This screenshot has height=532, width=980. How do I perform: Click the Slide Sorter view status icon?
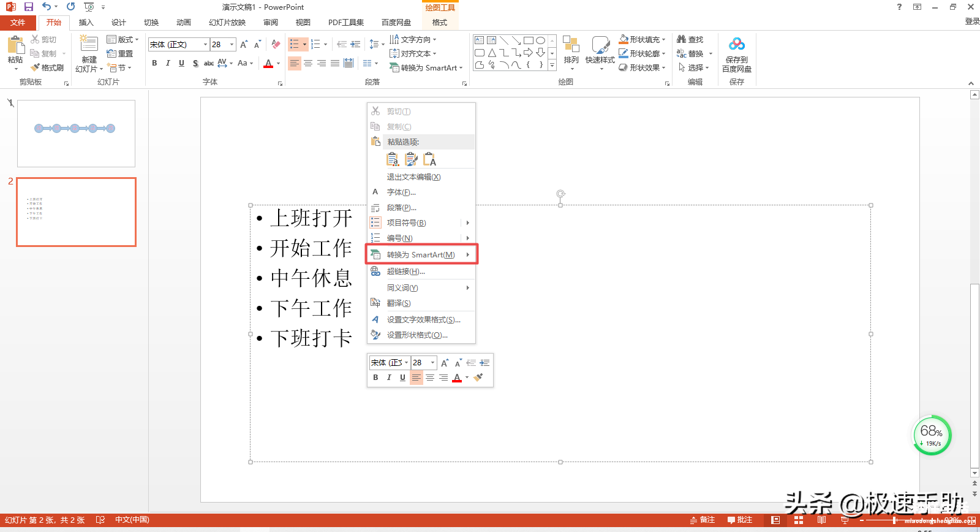point(799,520)
